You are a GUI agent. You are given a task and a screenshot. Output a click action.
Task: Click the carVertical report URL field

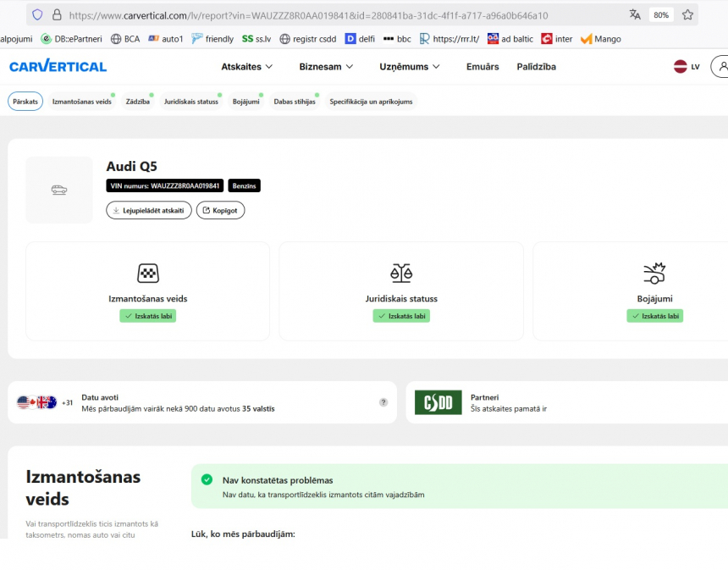[308, 15]
